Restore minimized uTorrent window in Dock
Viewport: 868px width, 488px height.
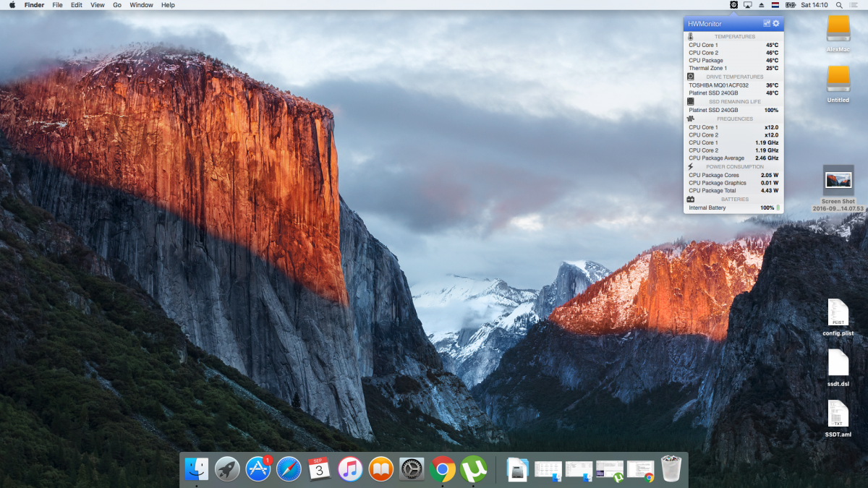[x=610, y=470]
